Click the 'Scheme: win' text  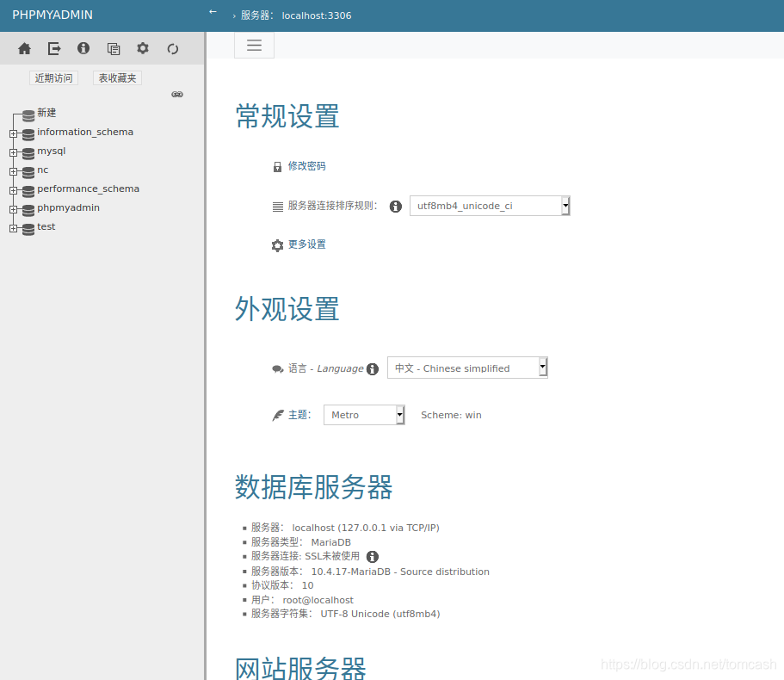click(451, 415)
